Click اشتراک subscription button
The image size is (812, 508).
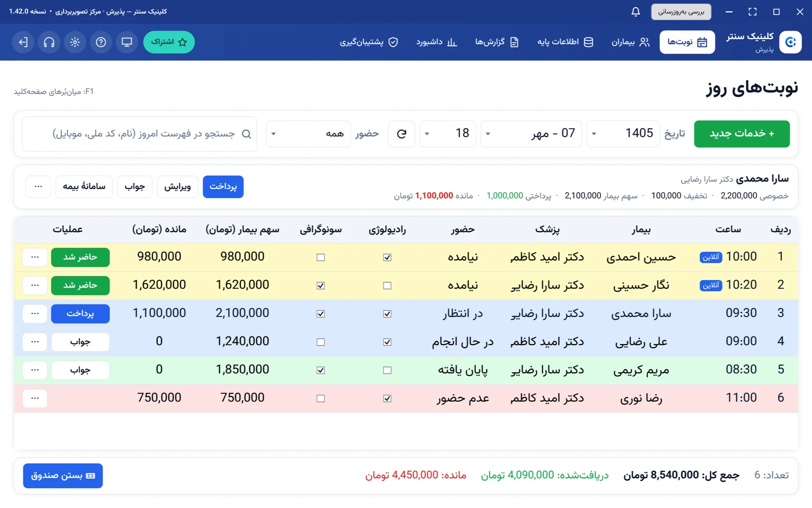(169, 42)
